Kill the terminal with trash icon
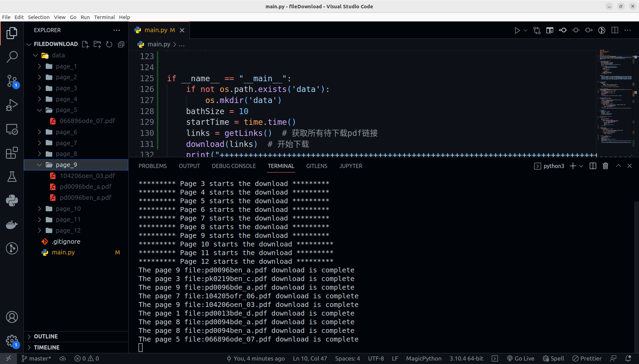The width and height of the screenshot is (639, 364). click(605, 166)
